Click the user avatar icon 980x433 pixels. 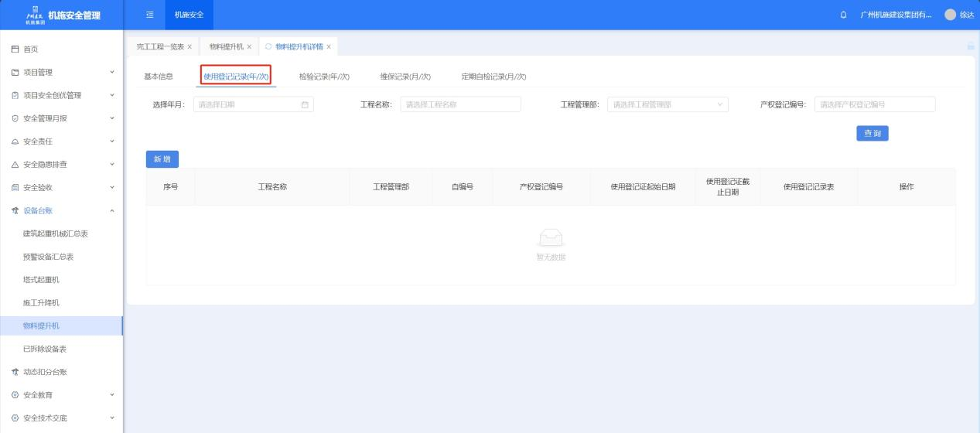pos(950,15)
